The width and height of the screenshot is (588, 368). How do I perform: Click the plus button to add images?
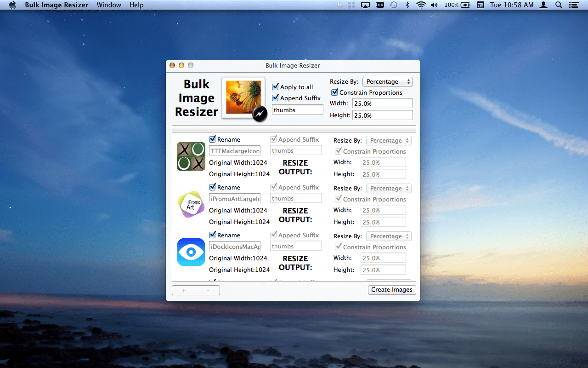click(184, 290)
